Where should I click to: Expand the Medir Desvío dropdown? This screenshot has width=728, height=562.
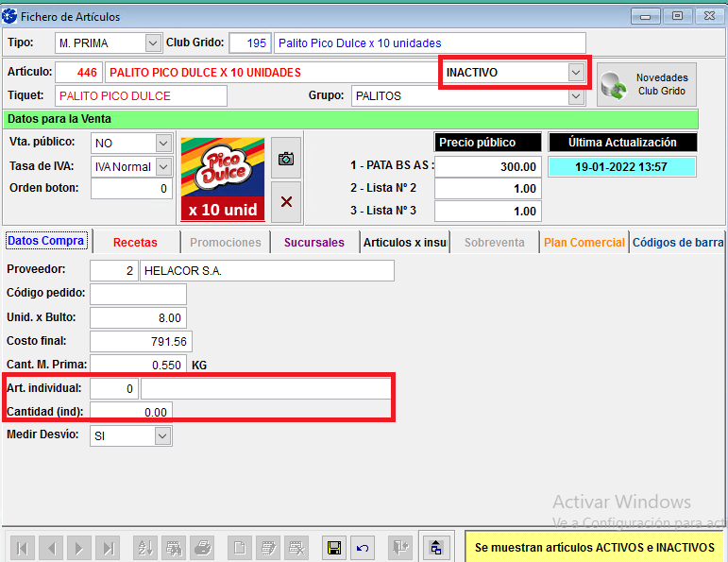point(162,435)
